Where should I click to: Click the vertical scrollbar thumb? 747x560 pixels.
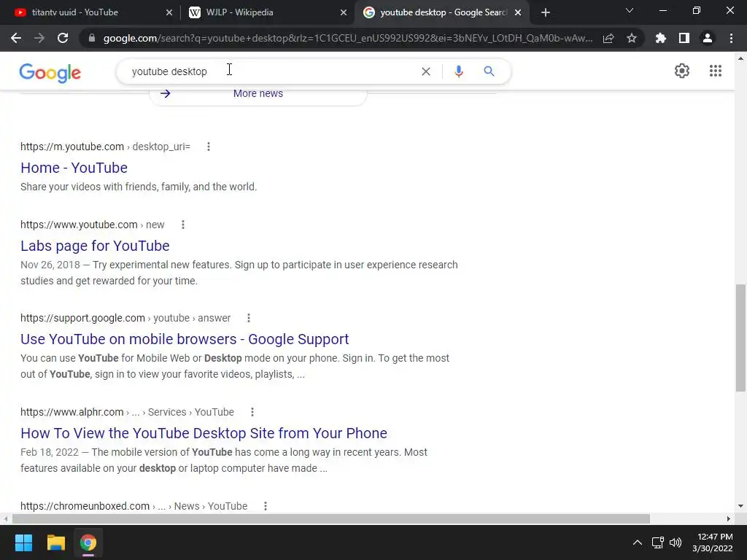tap(740, 337)
